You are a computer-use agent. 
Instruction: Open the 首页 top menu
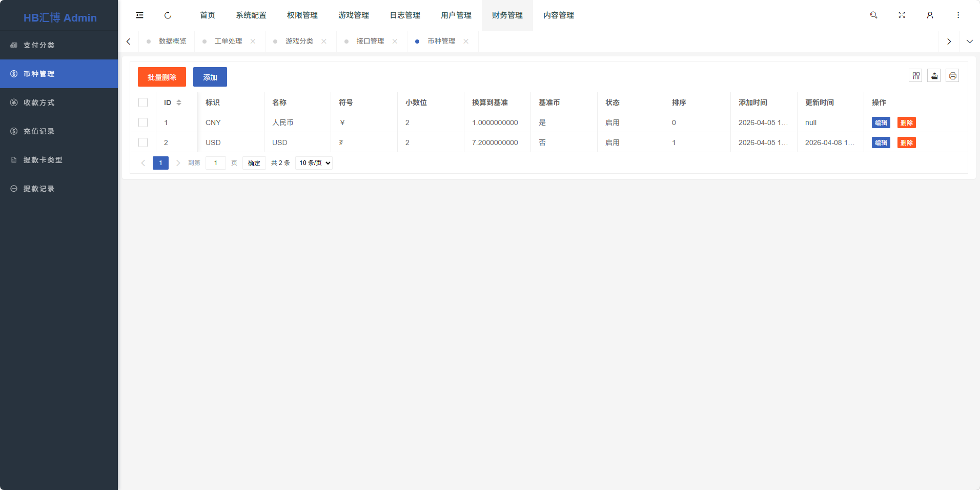click(208, 15)
